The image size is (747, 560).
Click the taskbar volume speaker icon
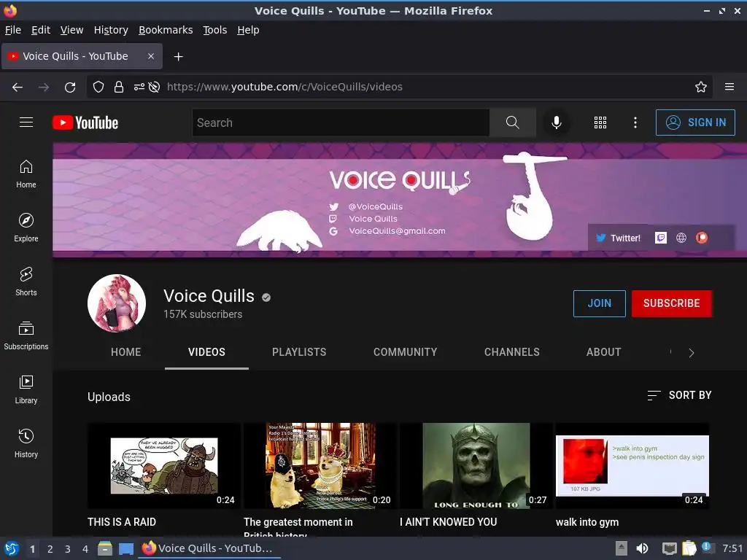[x=642, y=548]
